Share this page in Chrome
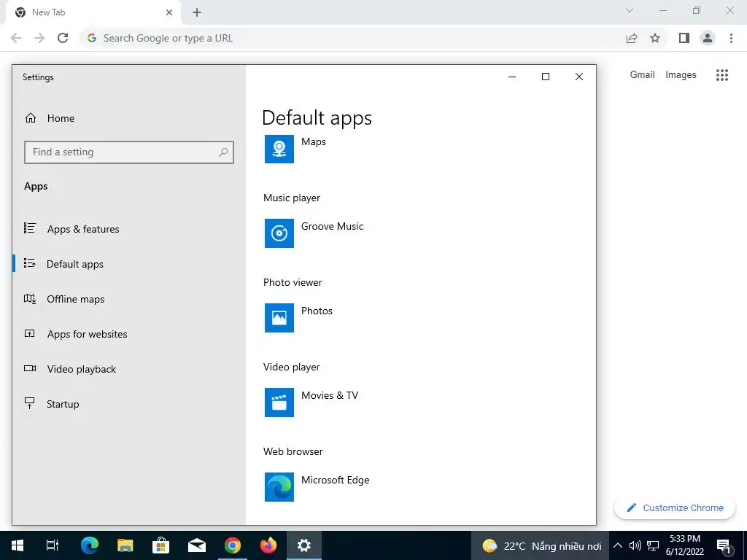747x560 pixels. [x=632, y=38]
